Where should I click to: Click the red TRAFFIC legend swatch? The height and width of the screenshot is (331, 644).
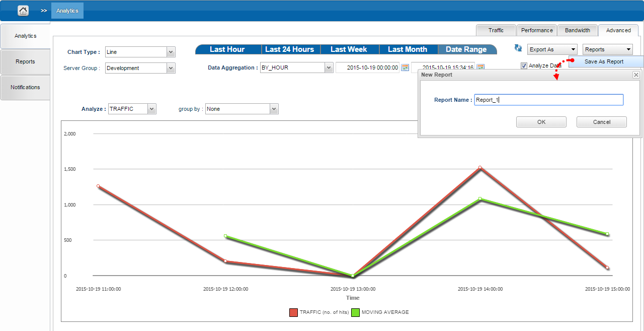[x=293, y=312]
